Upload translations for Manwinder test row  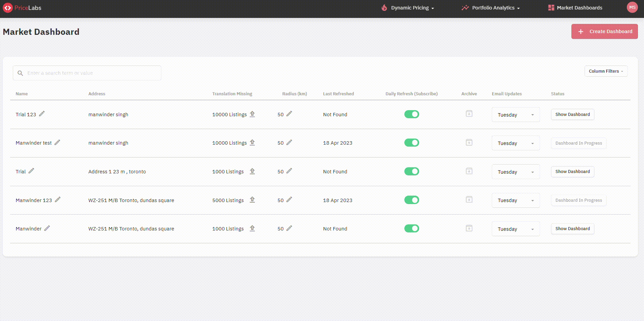[252, 142]
